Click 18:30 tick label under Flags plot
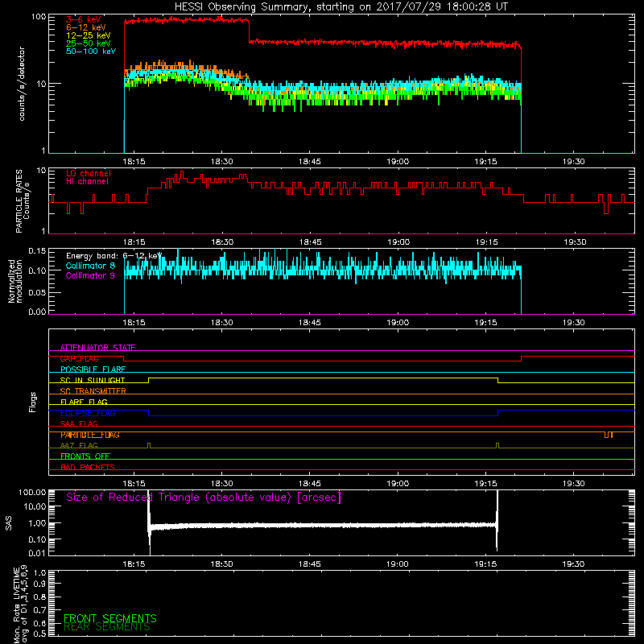 click(222, 484)
